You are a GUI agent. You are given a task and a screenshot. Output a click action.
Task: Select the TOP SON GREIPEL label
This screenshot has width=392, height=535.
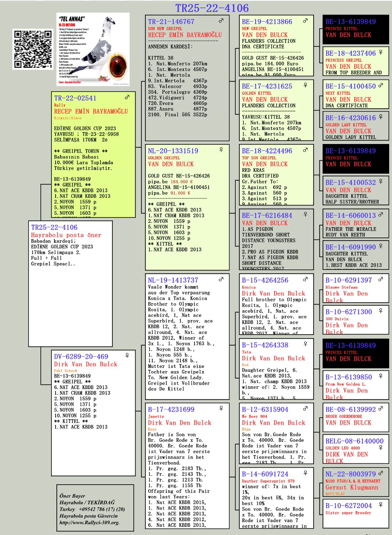(x=259, y=158)
